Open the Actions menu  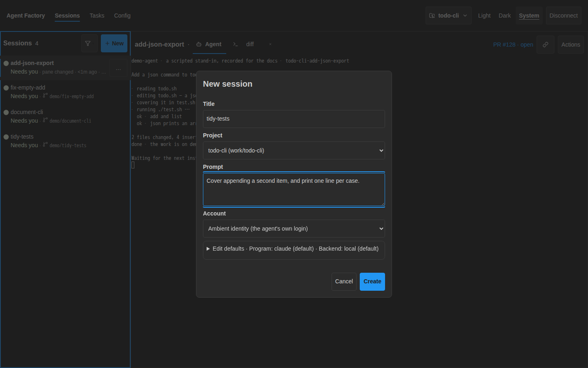[x=570, y=45]
